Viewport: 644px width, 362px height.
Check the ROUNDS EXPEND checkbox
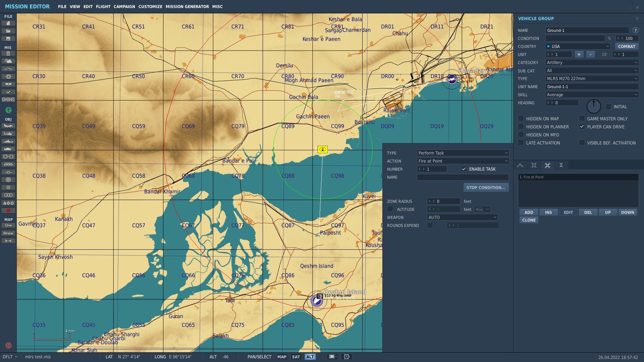click(430, 225)
